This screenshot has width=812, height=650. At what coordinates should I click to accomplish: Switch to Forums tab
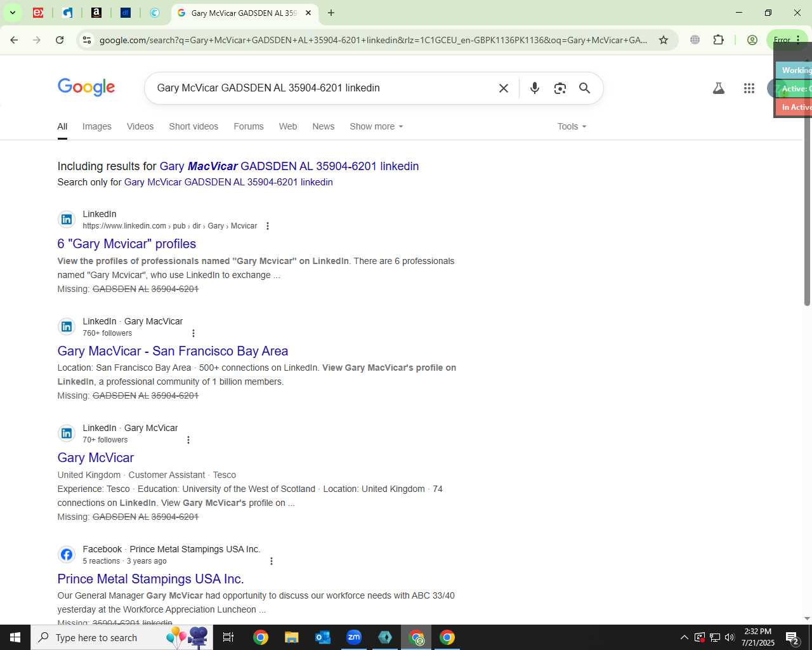(249, 126)
